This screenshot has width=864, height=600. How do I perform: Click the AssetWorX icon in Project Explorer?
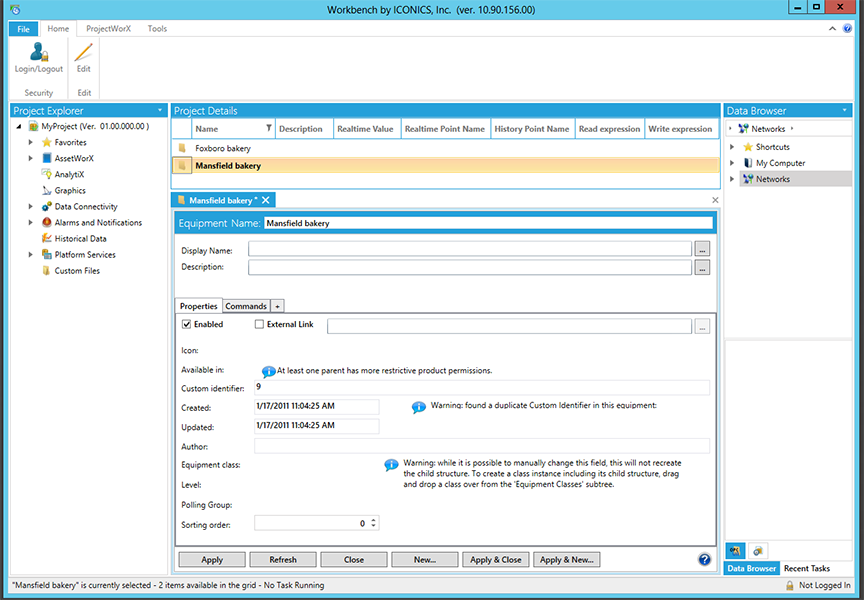(x=47, y=158)
